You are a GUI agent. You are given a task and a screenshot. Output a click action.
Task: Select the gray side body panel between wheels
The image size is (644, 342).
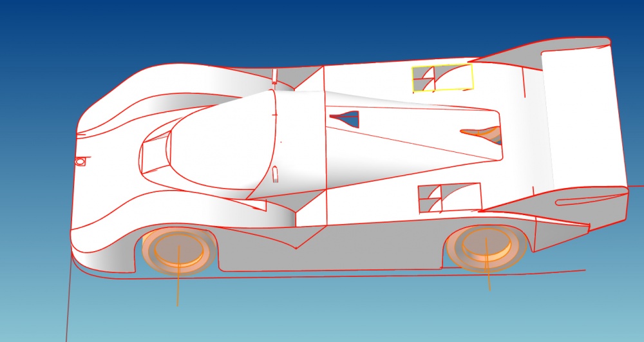(x=328, y=249)
